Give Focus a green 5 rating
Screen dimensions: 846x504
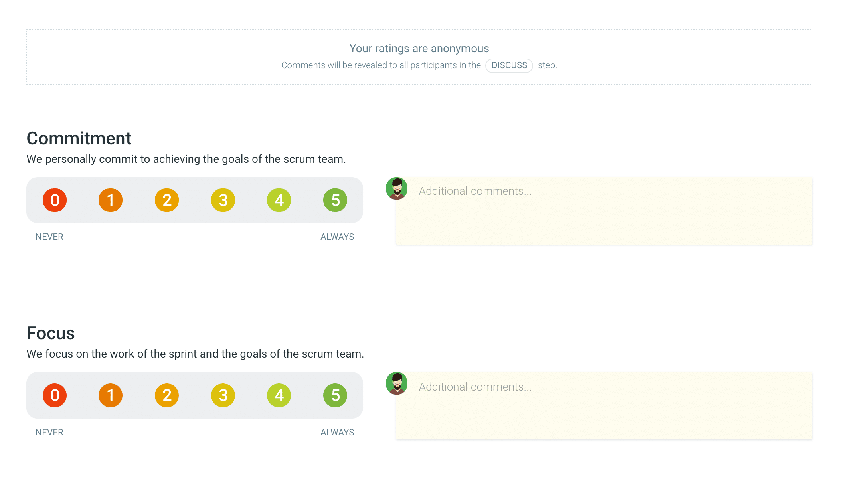335,395
